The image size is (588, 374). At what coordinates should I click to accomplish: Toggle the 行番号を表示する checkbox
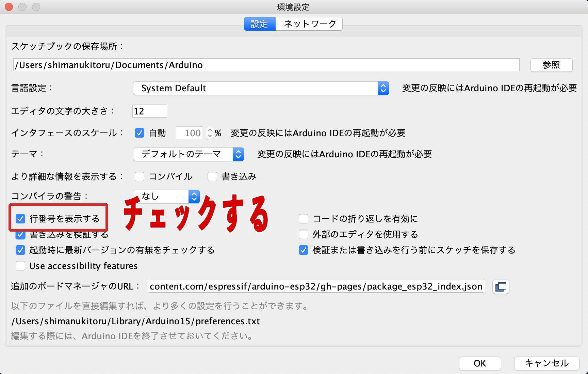point(20,219)
